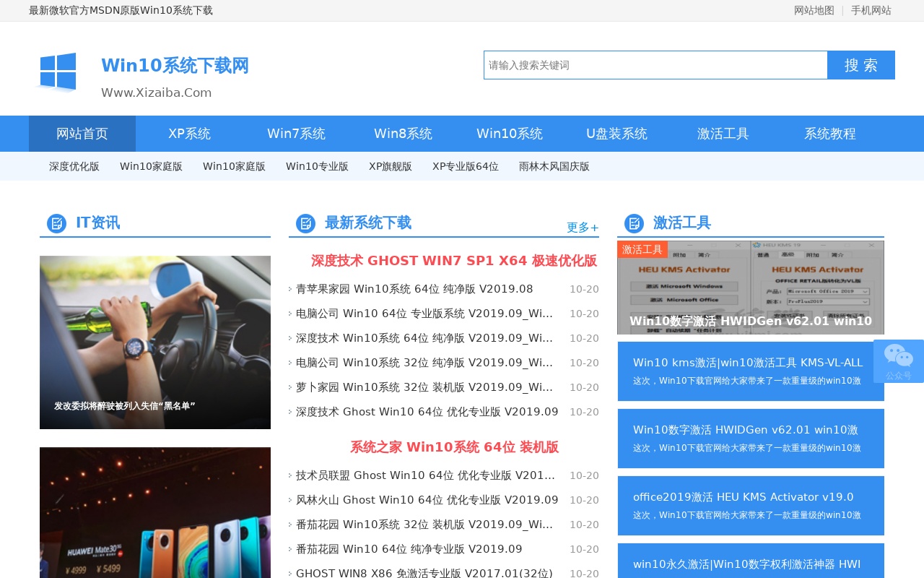Click the 激活工具 section icon
The image size is (924, 578).
[x=634, y=223]
